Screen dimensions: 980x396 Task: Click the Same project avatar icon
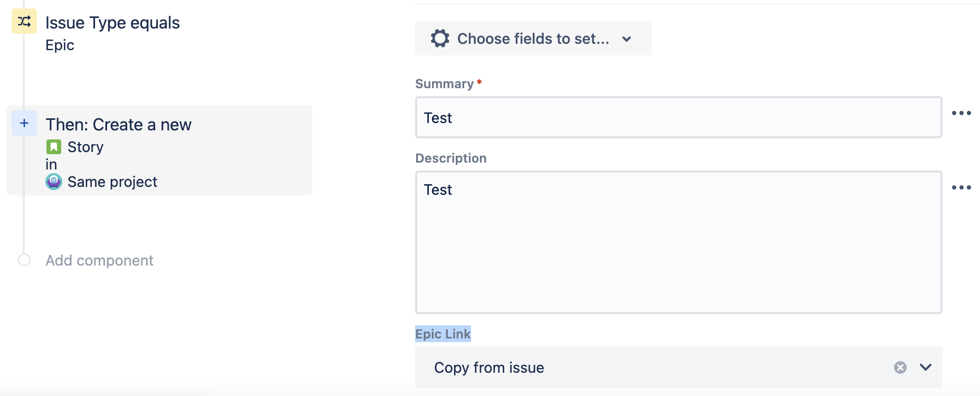(x=54, y=182)
